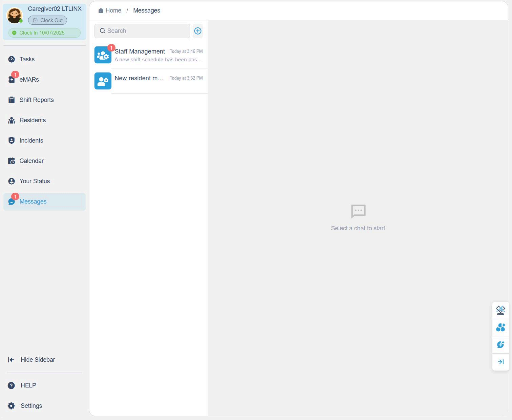
Task: Select Messages in the sidebar
Action: pos(33,202)
